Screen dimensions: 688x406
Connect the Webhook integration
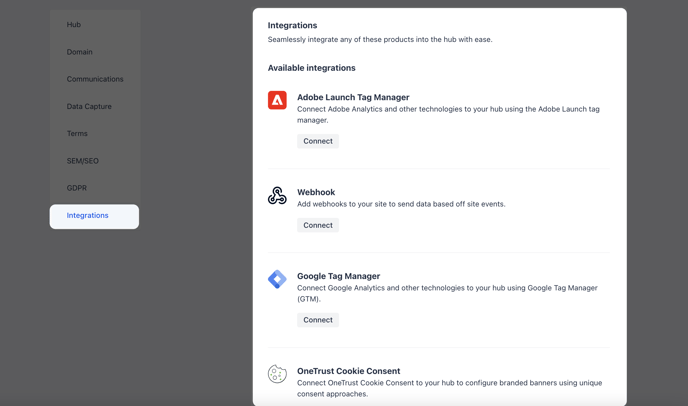(318, 225)
